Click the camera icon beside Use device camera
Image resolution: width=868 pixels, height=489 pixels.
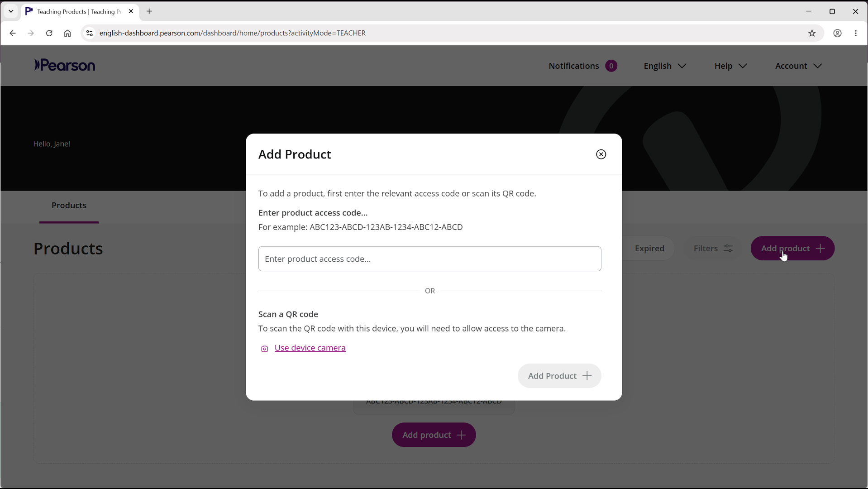264,349
